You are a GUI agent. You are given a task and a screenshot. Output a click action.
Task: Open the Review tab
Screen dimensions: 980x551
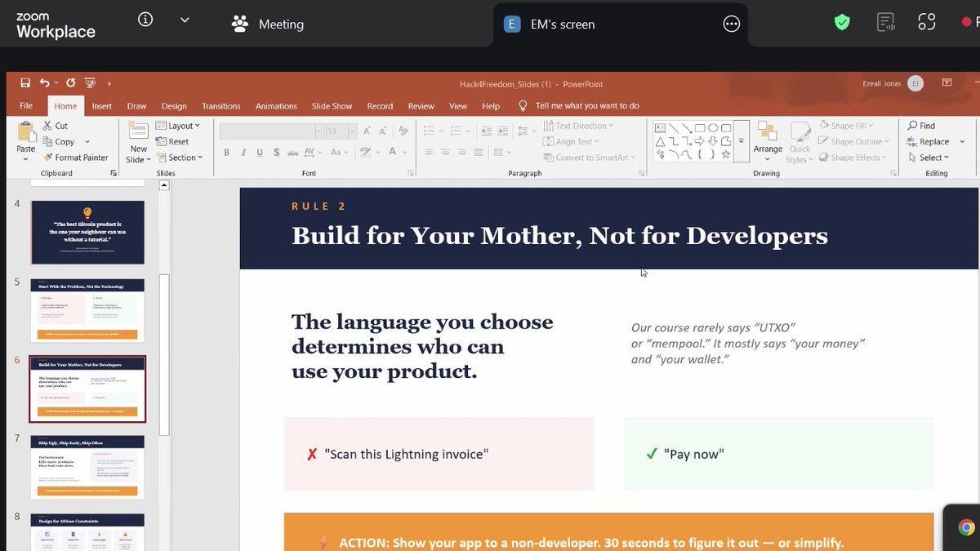click(x=421, y=106)
